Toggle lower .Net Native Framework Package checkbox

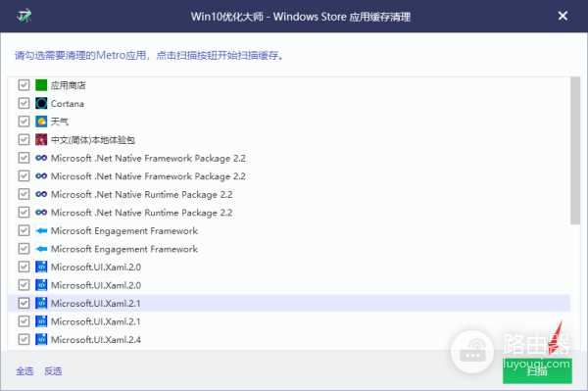tap(24, 175)
